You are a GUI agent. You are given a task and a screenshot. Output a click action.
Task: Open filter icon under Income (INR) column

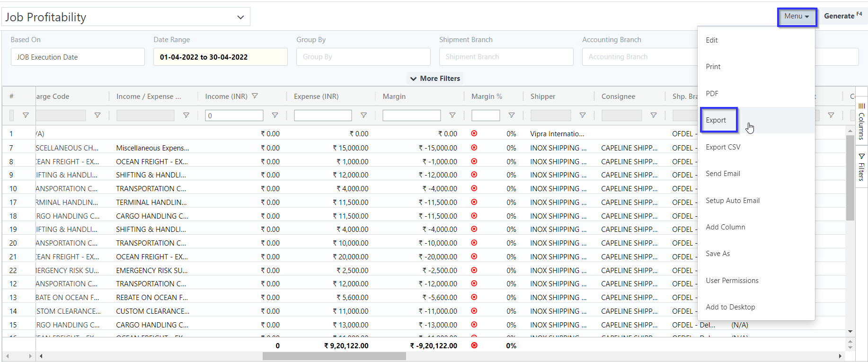(275, 115)
